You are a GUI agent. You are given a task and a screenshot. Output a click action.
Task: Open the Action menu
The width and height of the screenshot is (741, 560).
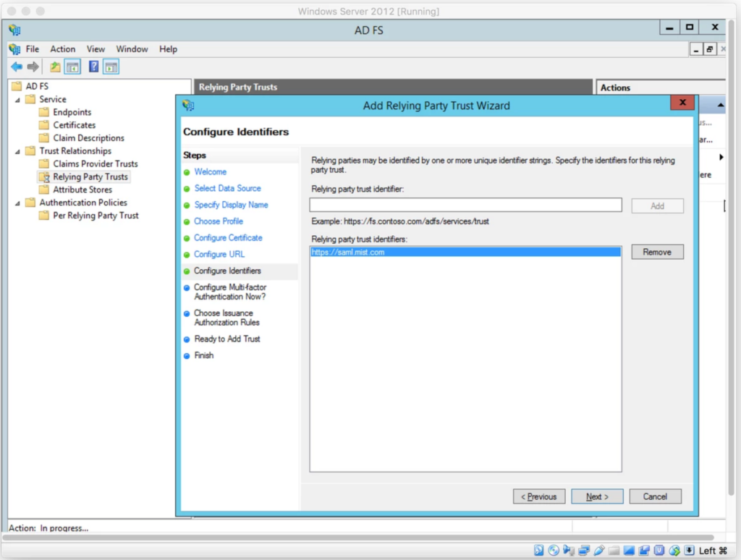coord(62,49)
